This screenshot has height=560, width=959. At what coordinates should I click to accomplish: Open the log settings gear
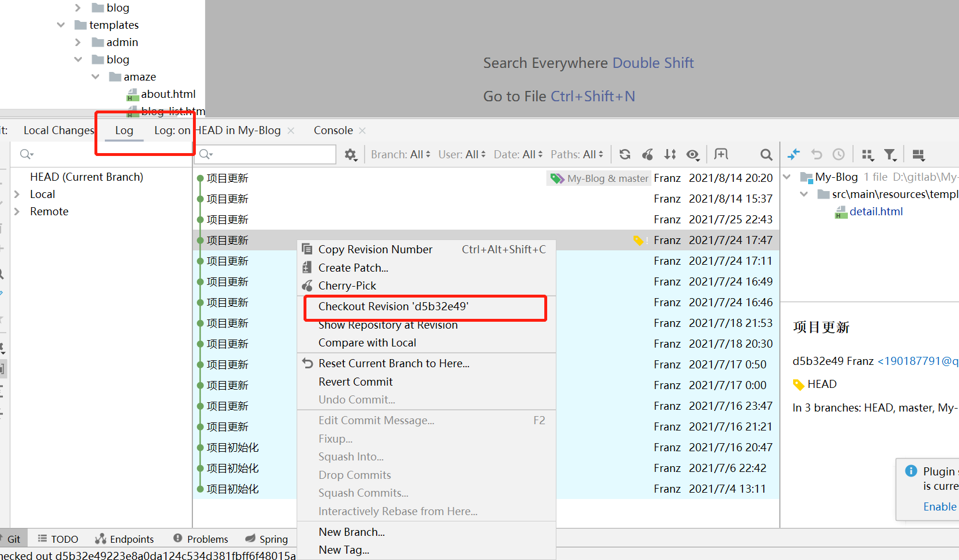tap(350, 154)
